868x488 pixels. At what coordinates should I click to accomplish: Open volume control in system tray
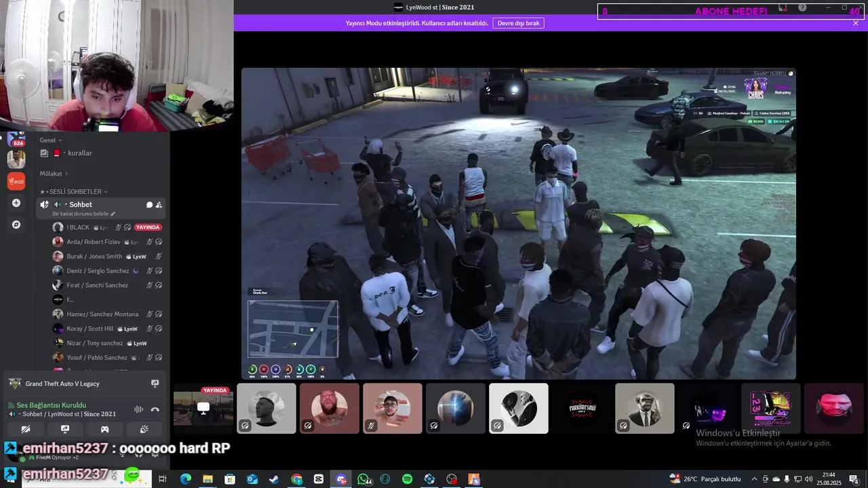[809, 479]
